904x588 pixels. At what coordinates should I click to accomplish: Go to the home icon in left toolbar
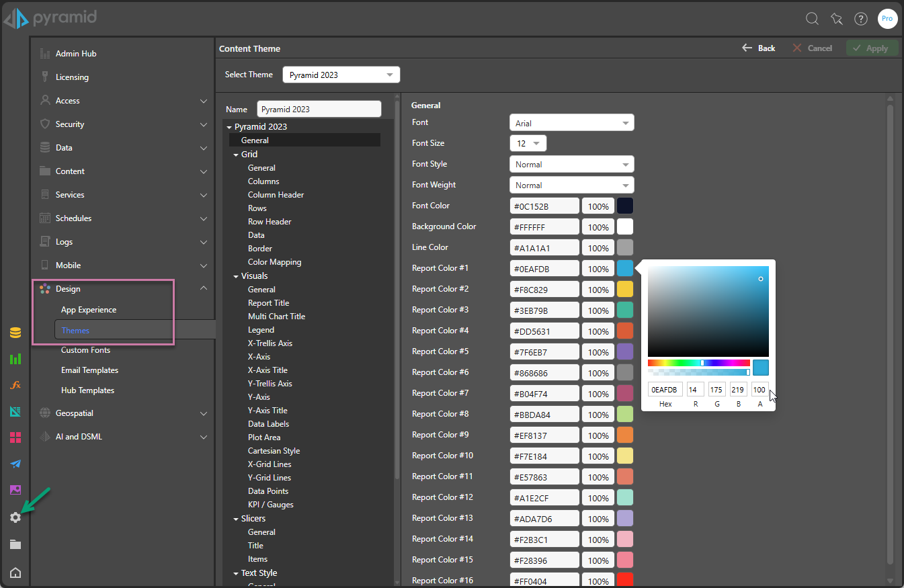tap(15, 573)
